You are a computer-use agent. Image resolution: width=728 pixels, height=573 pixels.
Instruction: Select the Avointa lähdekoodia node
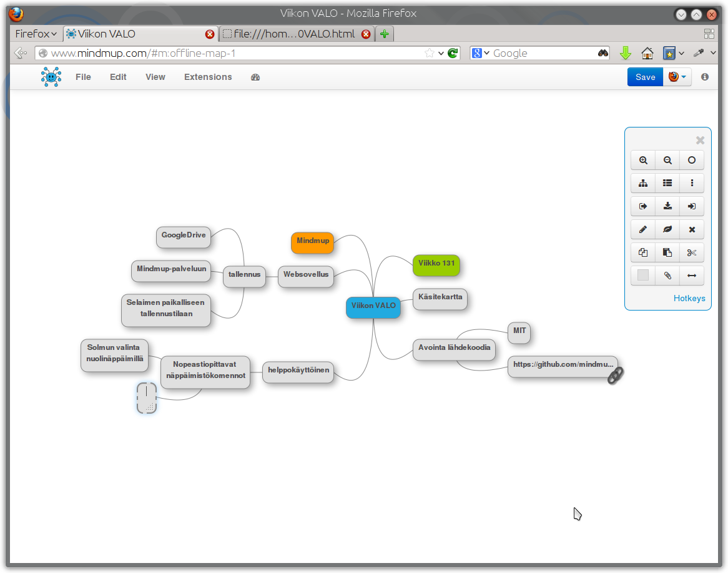pyautogui.click(x=454, y=349)
